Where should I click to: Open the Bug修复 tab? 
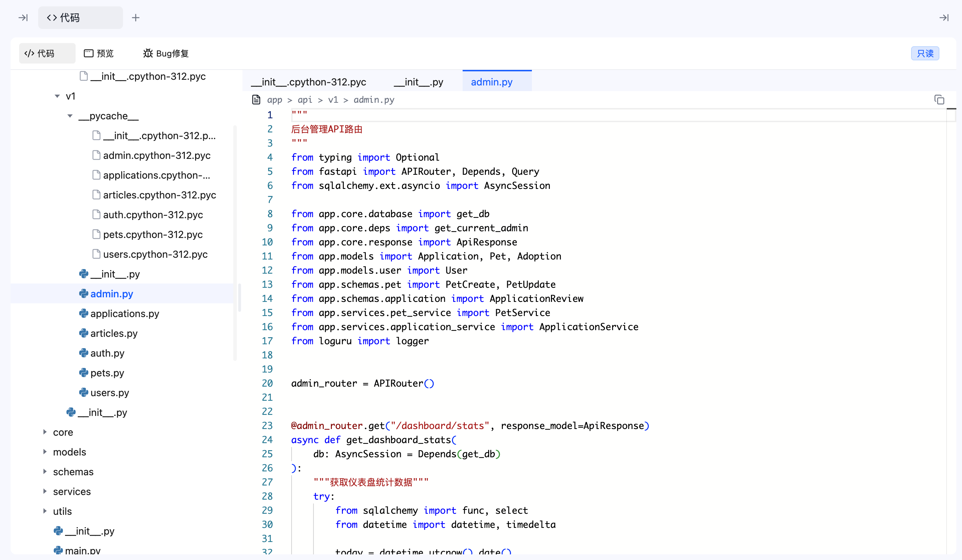pyautogui.click(x=166, y=53)
